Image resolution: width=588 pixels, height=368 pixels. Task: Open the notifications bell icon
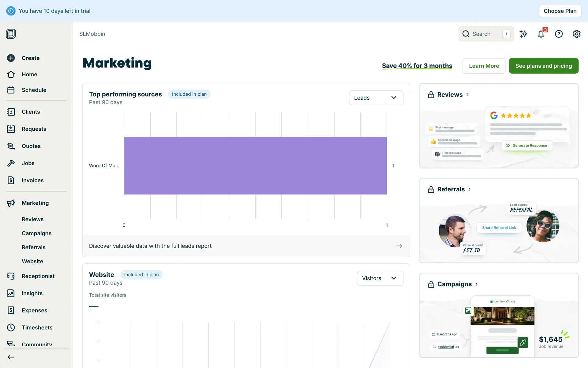541,34
